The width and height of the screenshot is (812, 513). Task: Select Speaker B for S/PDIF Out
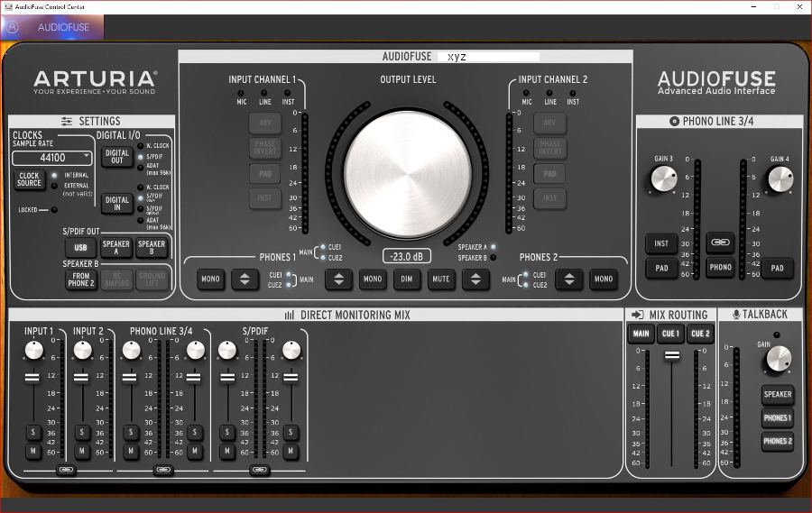point(152,247)
